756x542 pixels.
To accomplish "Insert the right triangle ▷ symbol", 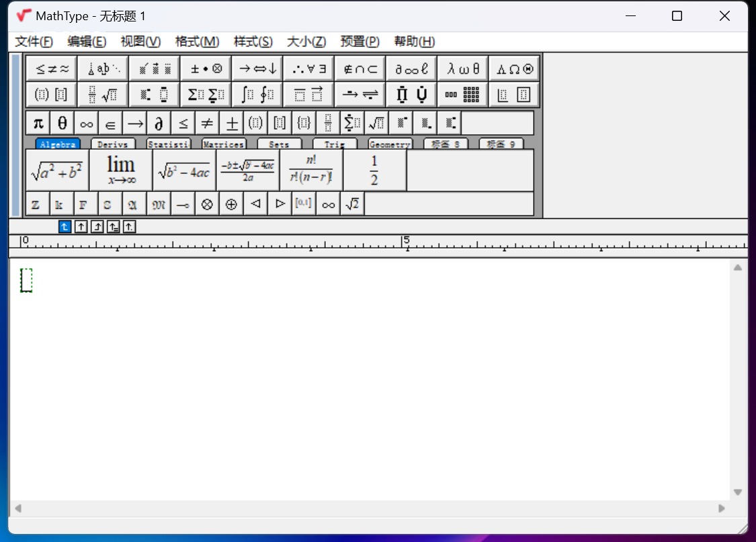I will coord(280,204).
